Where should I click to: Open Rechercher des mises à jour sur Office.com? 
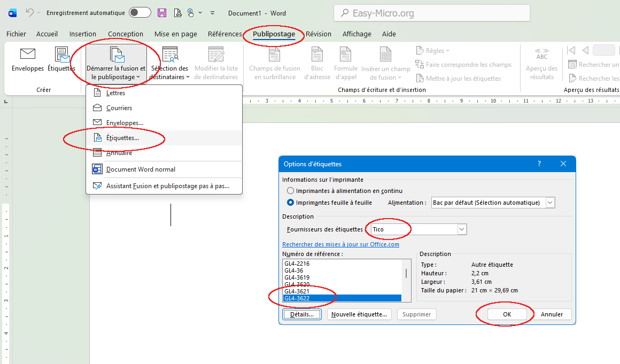coord(340,244)
